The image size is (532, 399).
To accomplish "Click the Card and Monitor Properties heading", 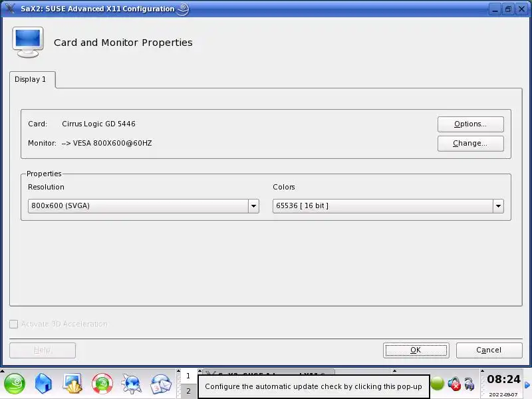I will coord(123,43).
